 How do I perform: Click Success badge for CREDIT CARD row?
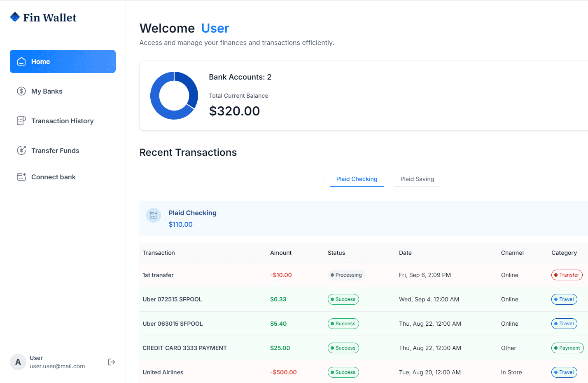click(x=343, y=348)
